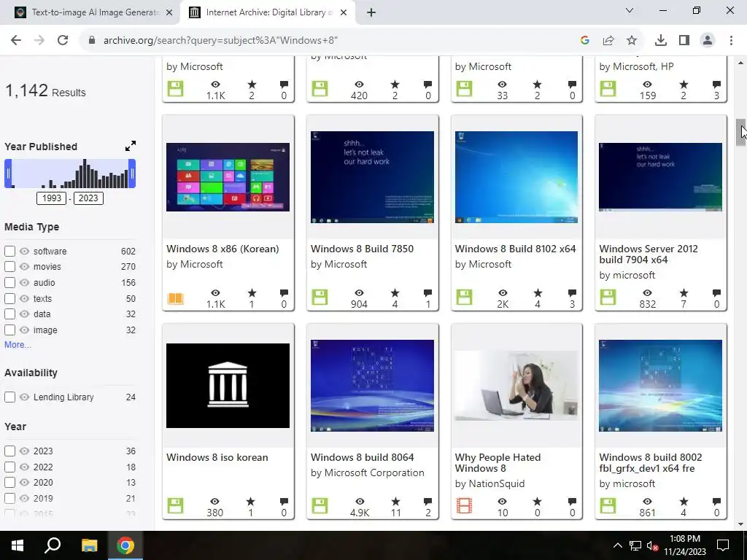Click the movie film icon on Why People Hated Windows 8 card
Image resolution: width=747 pixels, height=560 pixels.
point(464,506)
